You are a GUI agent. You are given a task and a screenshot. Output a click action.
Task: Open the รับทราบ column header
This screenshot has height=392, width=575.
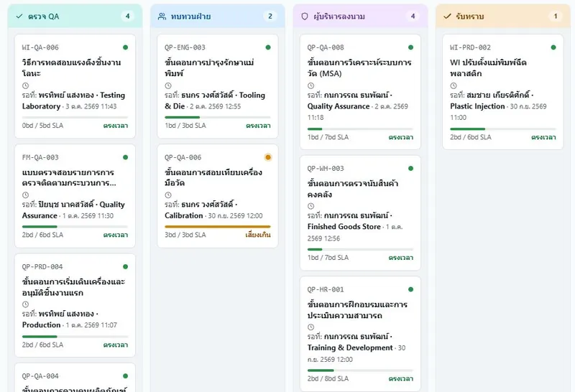pos(502,16)
